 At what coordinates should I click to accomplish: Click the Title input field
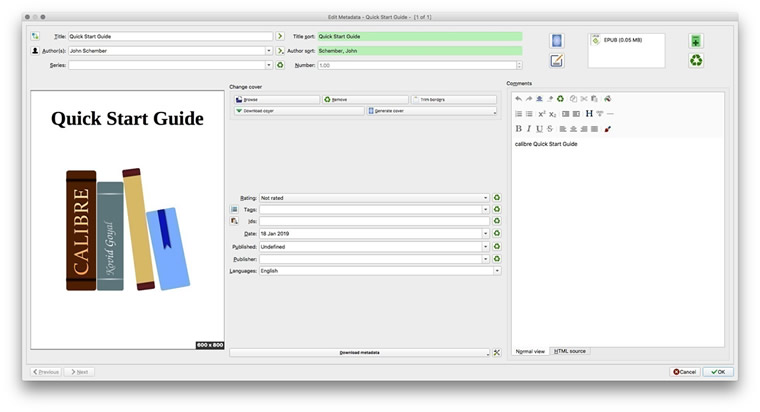click(x=170, y=36)
